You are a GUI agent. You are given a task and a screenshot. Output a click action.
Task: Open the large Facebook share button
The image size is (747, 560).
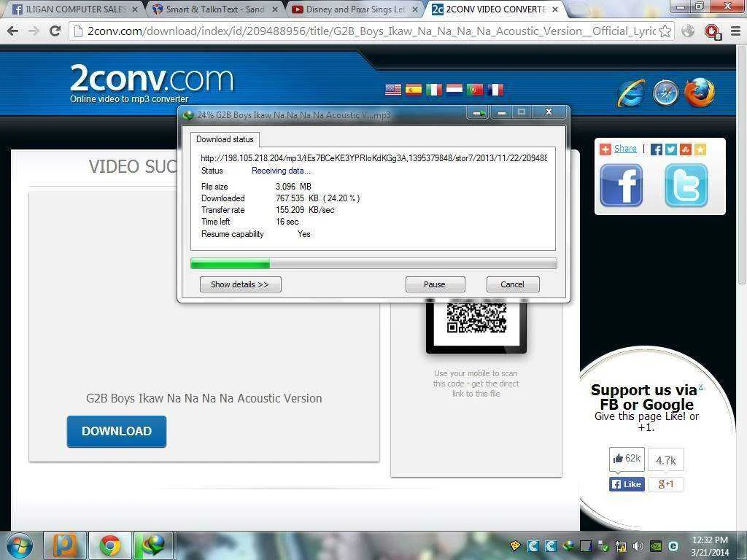coord(622,185)
